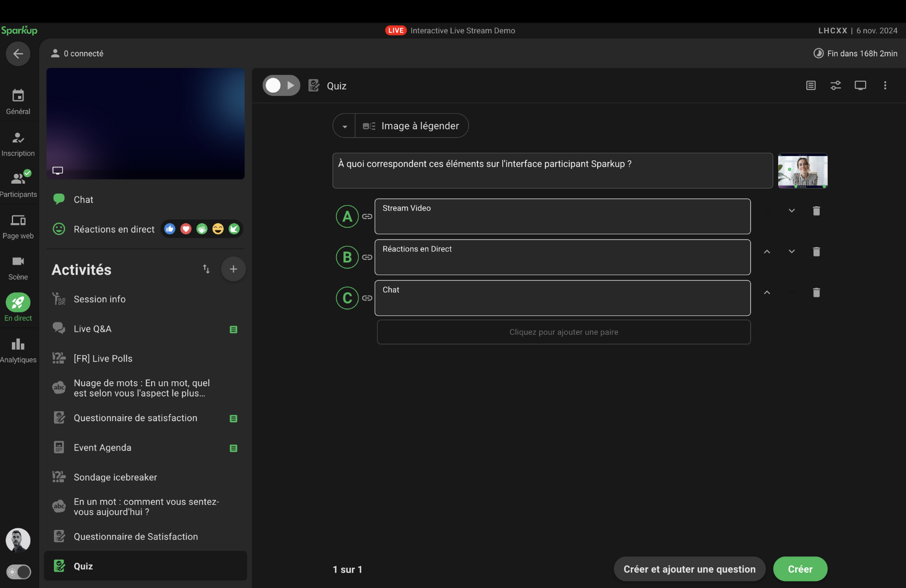Click the link icon beside answer A
The image size is (906, 588).
pos(367,217)
